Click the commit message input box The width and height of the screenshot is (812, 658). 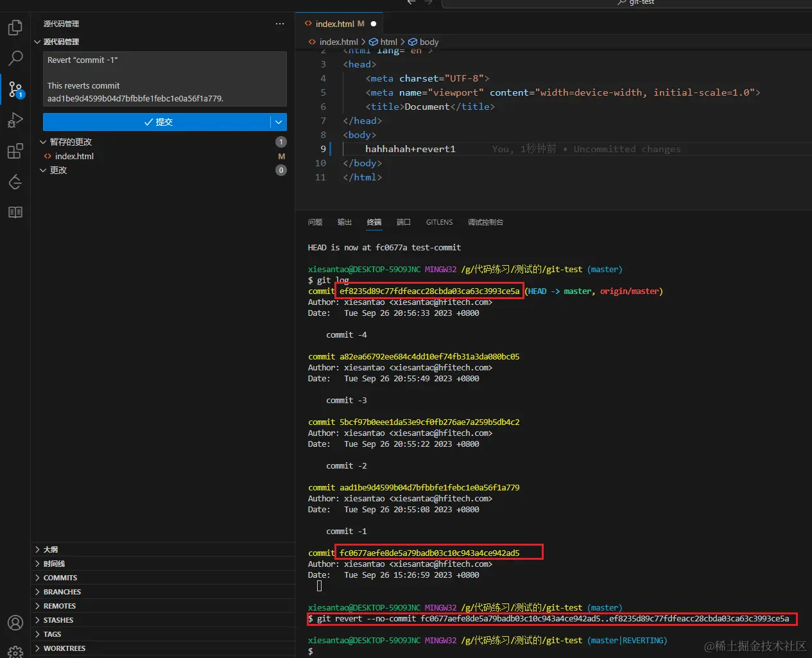[x=164, y=79]
